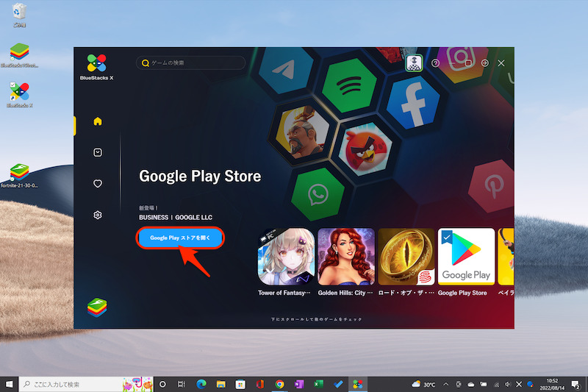The width and height of the screenshot is (588, 392).
Task: Open Google Chrome from the taskbar
Action: pos(279,384)
